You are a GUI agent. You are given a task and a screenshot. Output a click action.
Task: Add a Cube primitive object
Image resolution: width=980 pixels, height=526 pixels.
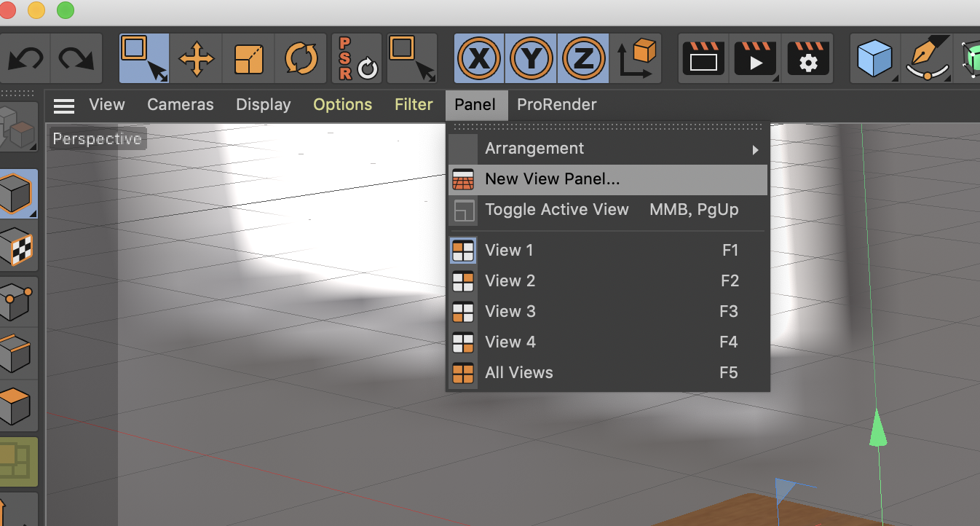875,58
